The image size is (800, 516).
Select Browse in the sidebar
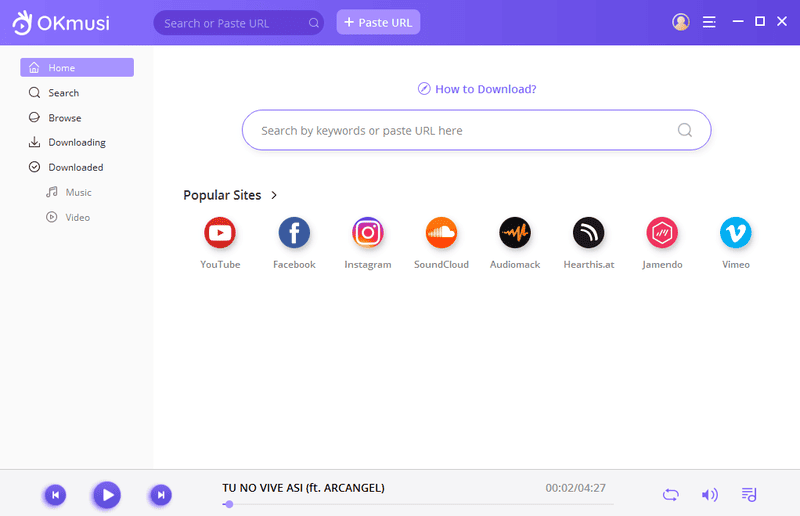65,118
